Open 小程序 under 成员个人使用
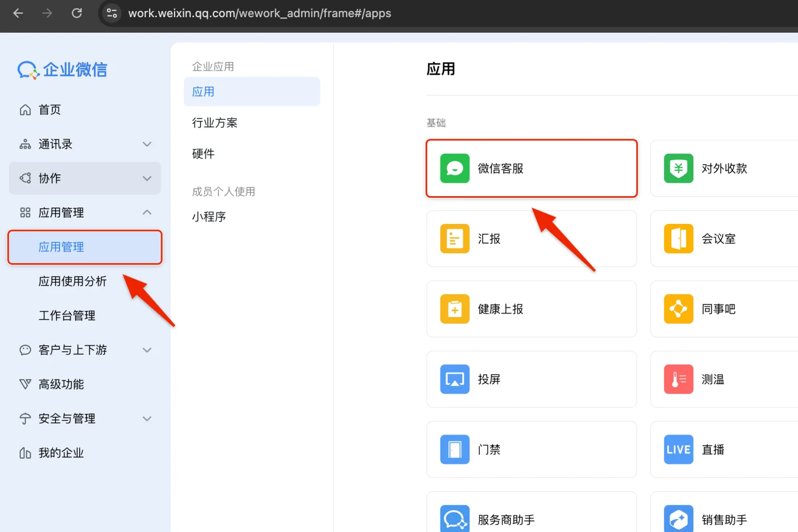 (x=209, y=217)
